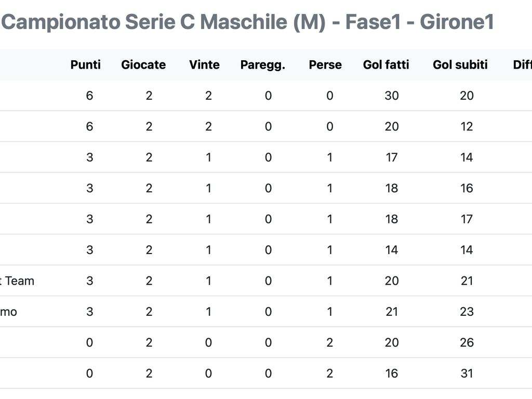Select the team name ending in 'mo'

click(x=8, y=312)
